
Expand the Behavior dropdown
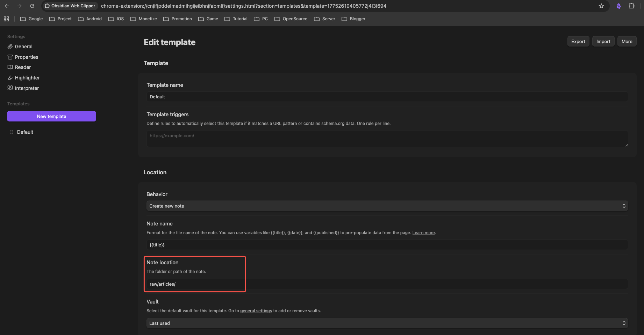coord(387,206)
